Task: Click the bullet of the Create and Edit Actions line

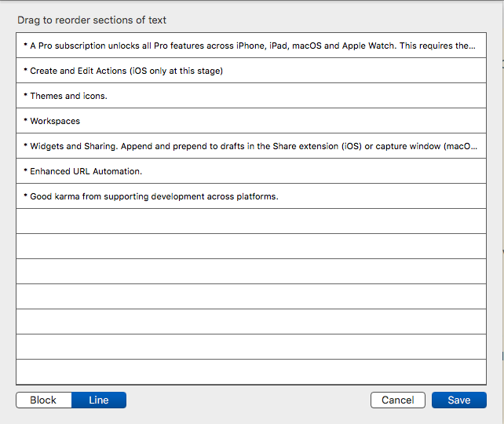Action: coord(25,70)
